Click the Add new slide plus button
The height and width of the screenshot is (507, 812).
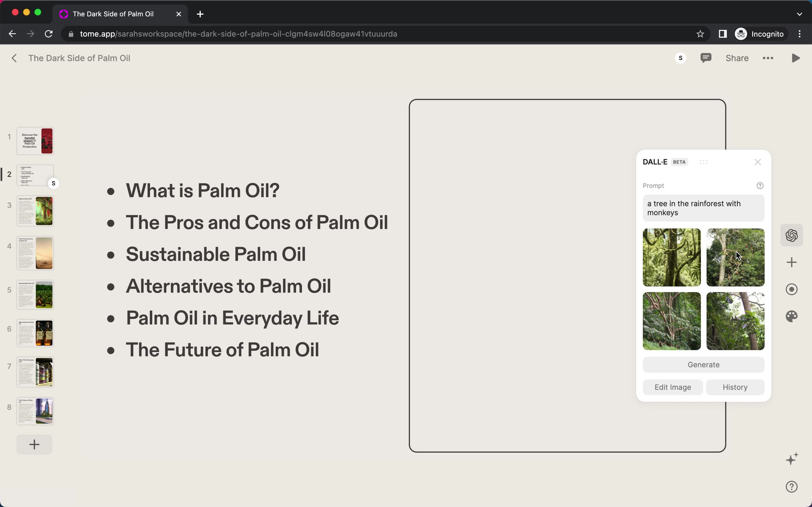tap(34, 444)
